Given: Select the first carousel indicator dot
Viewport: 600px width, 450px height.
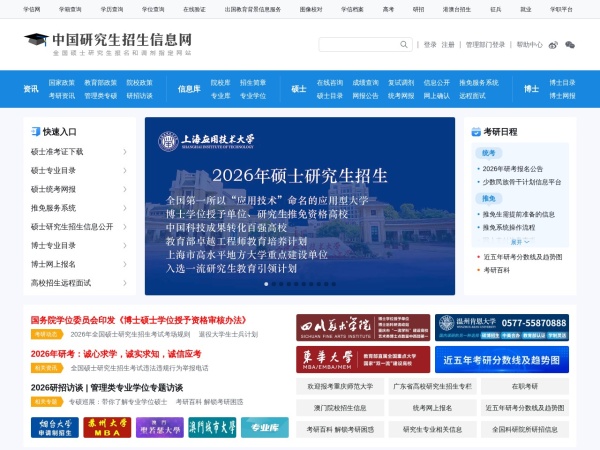Looking at the screenshot, I should 266,284.
